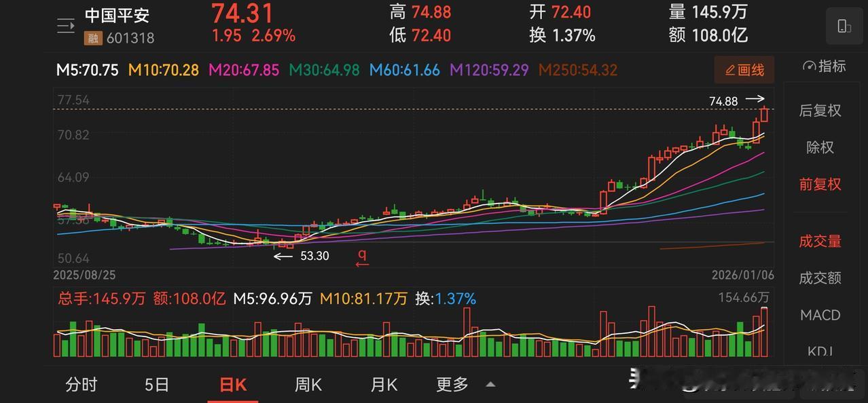
Task: Tap the M60:61.66 moving average label
Action: pos(404,70)
